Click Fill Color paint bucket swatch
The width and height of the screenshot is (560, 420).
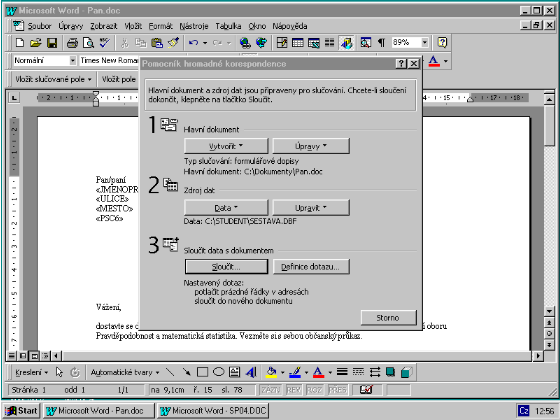click(271, 372)
